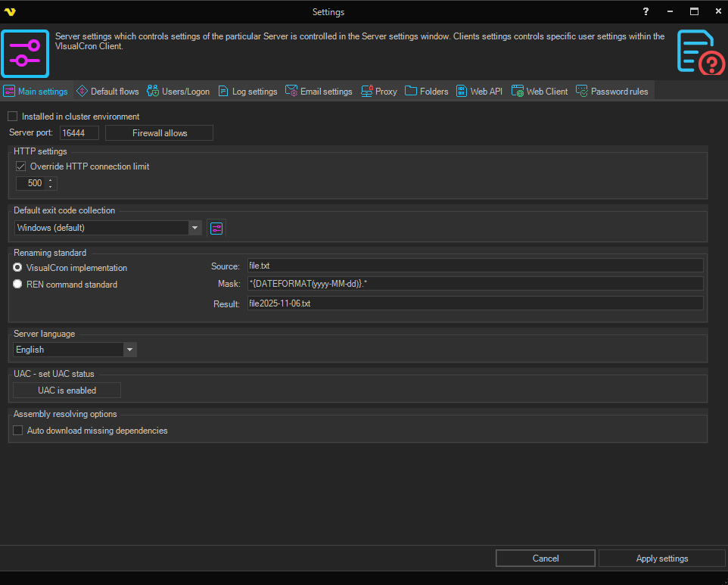728x585 pixels.
Task: Click the Email settings envelope icon
Action: [291, 92]
